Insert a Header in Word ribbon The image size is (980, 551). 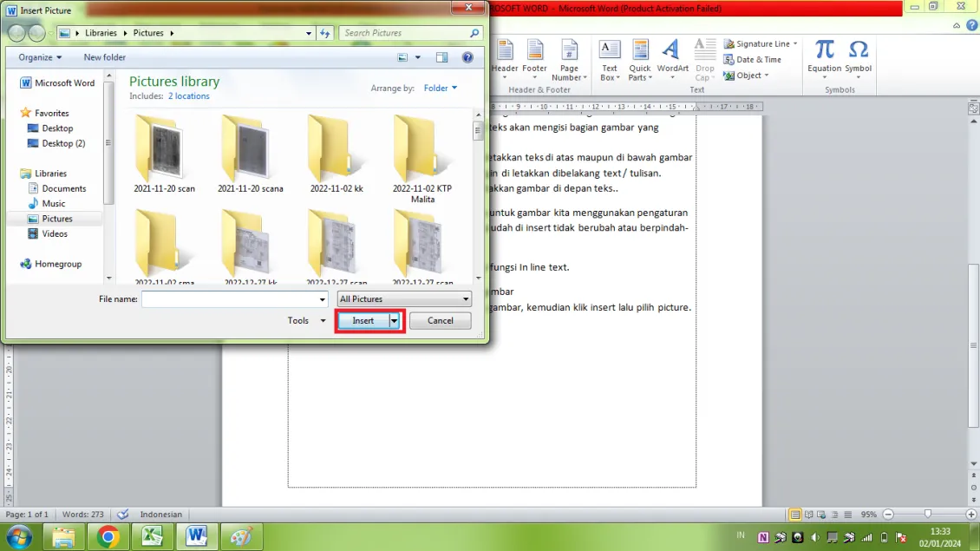(505, 59)
